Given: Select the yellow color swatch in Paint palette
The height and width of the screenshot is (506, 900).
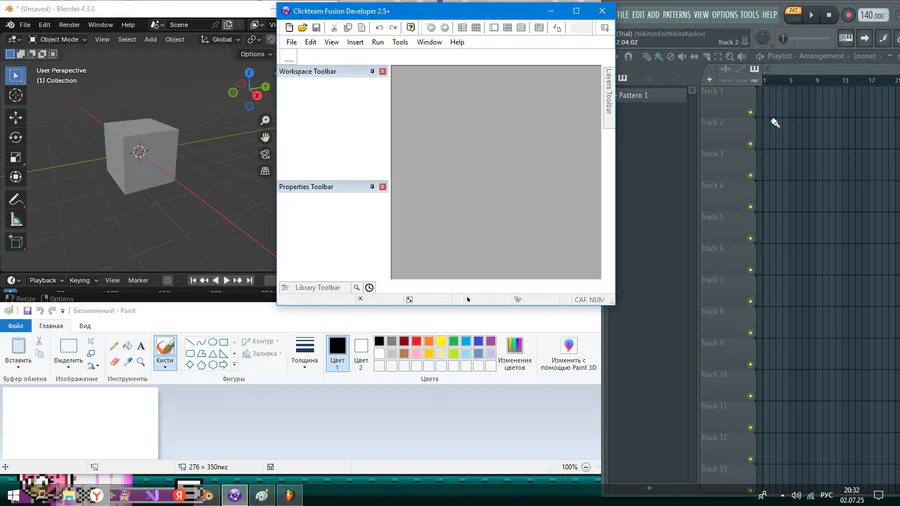Looking at the screenshot, I should coord(441,341).
